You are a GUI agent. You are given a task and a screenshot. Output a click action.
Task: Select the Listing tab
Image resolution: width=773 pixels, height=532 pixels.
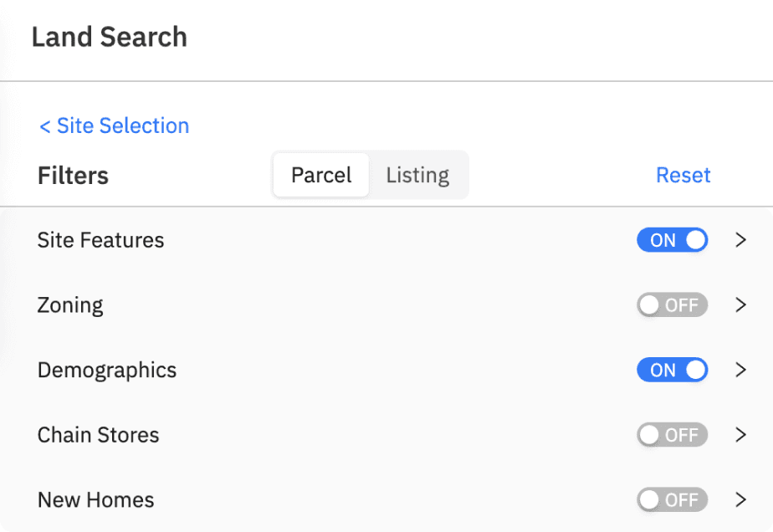pos(417,175)
